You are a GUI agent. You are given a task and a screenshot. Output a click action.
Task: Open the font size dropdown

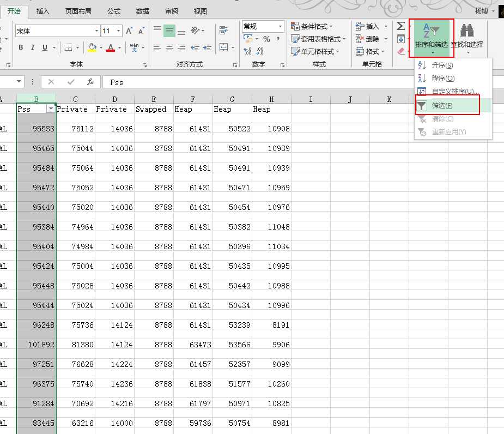pyautogui.click(x=119, y=31)
